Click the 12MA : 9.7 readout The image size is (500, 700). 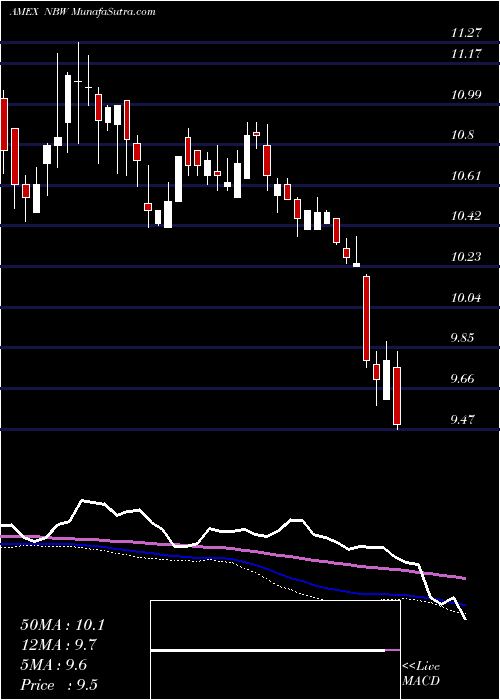click(58, 645)
